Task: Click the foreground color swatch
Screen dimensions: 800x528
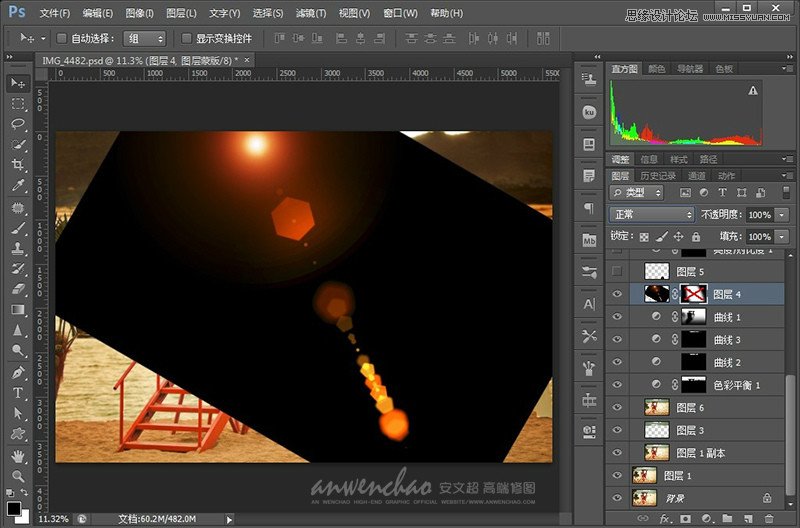Action: coord(14,506)
